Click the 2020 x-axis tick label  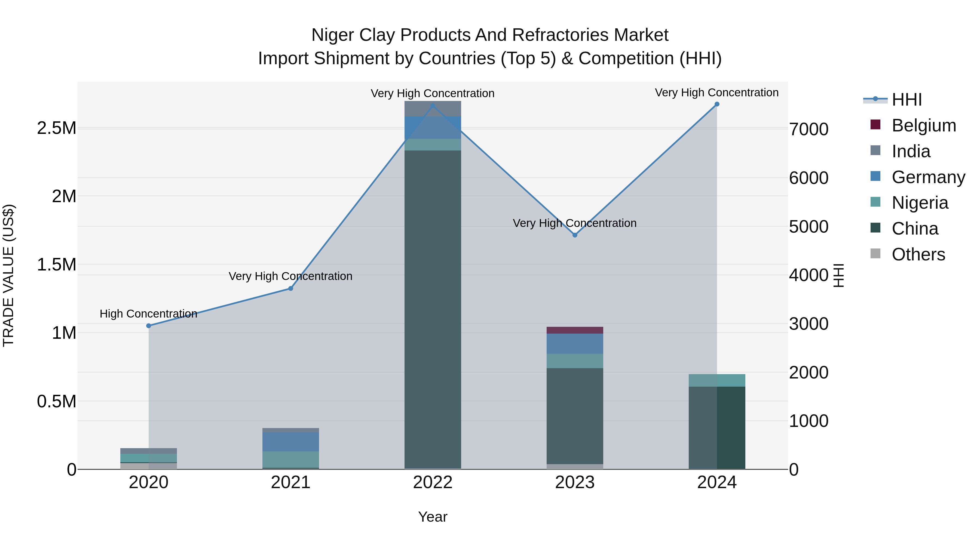point(149,482)
